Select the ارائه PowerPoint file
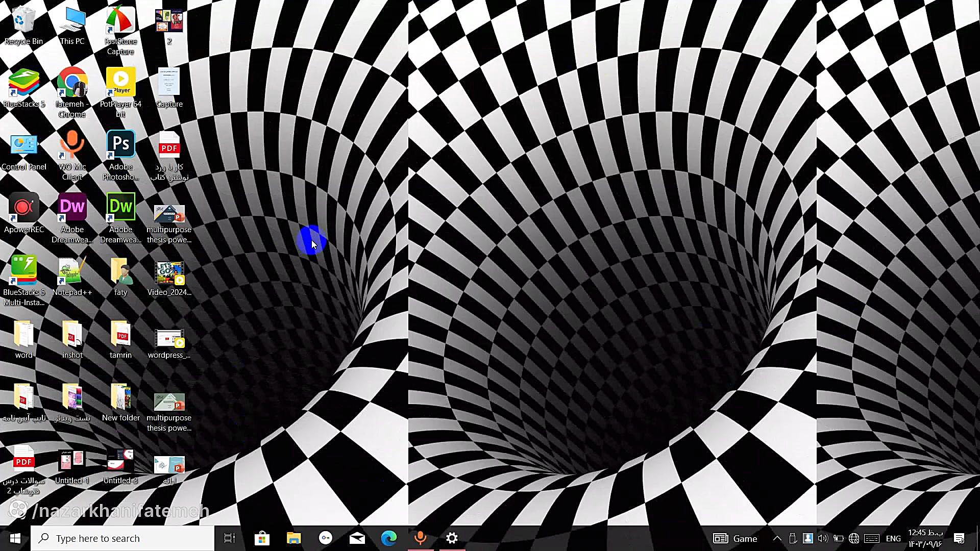The height and width of the screenshot is (551, 980). [x=169, y=469]
